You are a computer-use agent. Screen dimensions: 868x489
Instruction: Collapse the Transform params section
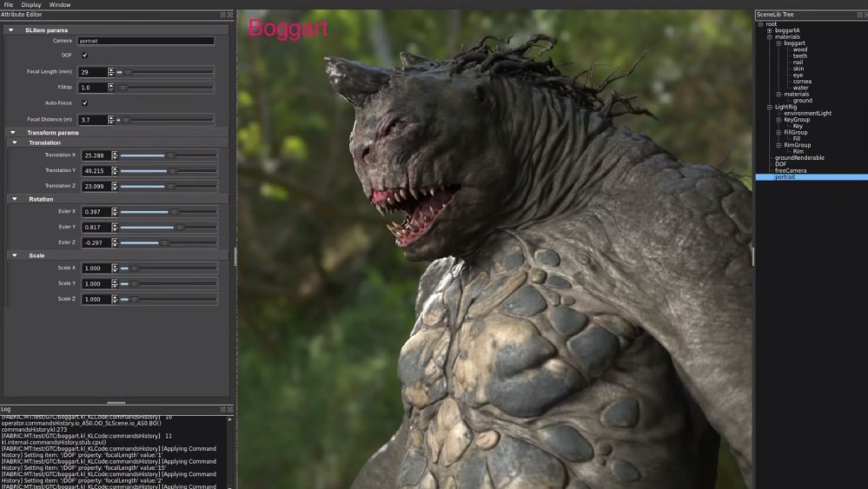pyautogui.click(x=11, y=133)
